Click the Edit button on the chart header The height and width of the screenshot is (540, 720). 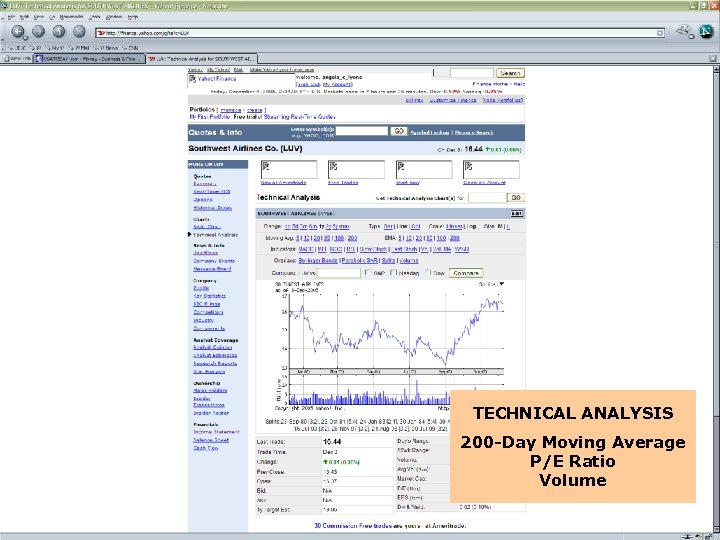click(x=517, y=214)
